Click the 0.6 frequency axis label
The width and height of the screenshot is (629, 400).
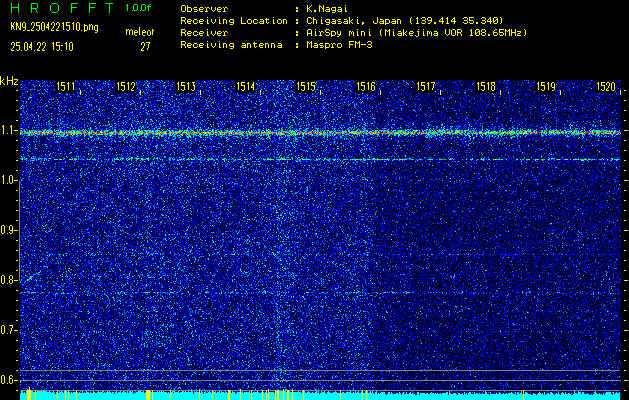8,380
